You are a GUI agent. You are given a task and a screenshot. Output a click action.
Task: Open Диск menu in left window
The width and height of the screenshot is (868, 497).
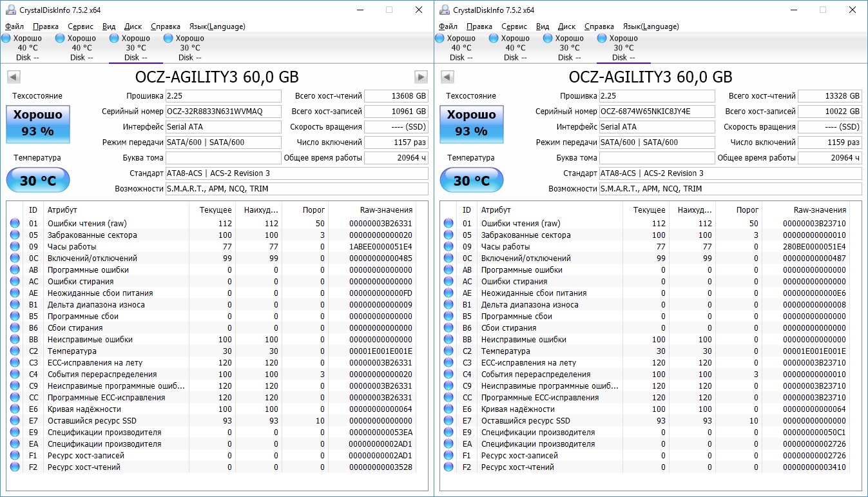pos(133,26)
